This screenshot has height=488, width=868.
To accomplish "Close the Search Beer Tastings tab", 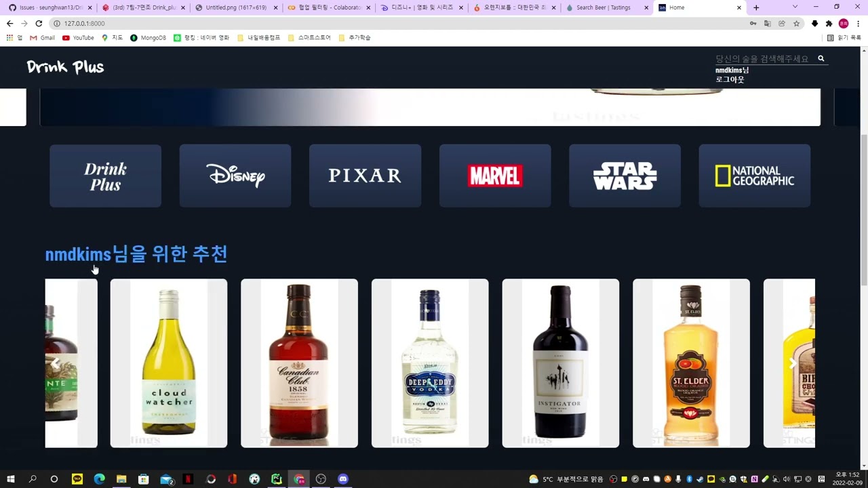I will coord(646,7).
